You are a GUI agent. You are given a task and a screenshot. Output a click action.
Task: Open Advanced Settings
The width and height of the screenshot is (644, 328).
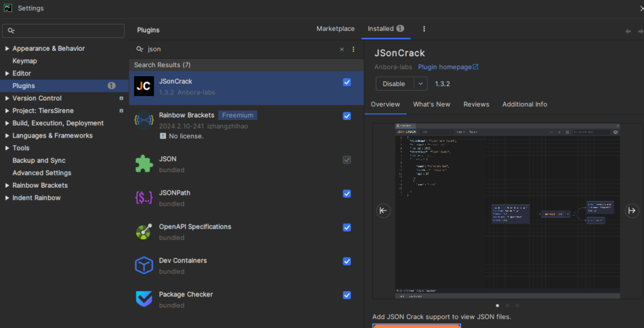42,173
